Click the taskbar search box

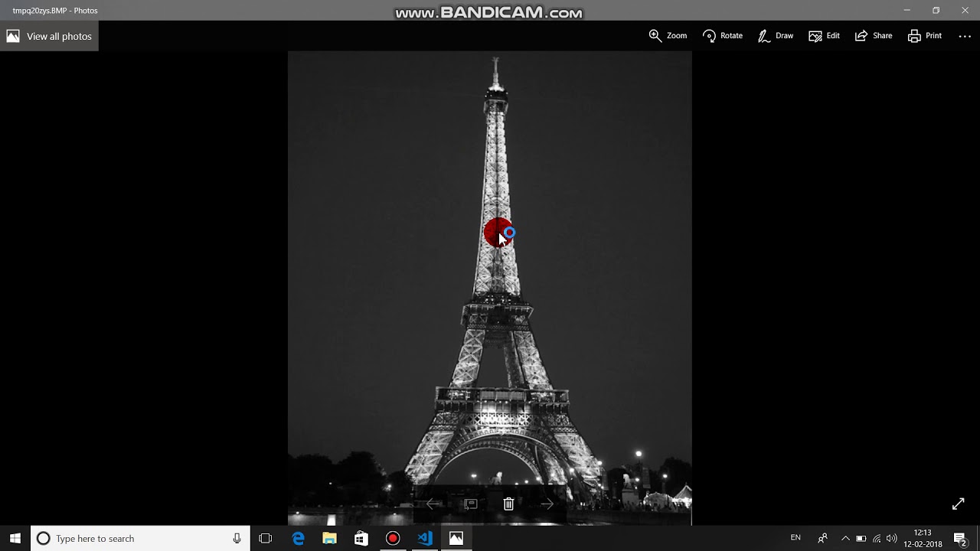(x=140, y=538)
